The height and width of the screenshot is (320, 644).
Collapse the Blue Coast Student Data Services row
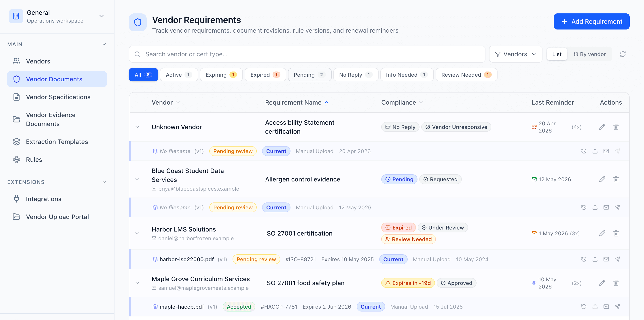click(x=137, y=179)
